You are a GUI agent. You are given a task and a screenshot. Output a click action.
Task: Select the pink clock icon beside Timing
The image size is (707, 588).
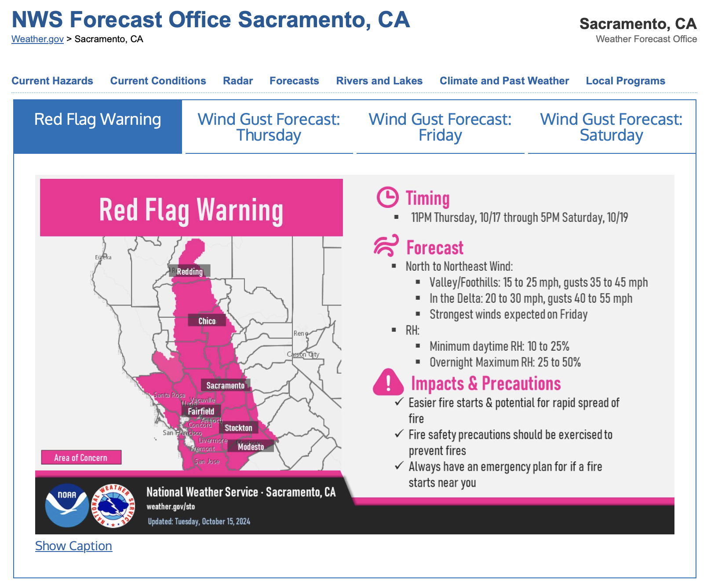(388, 198)
